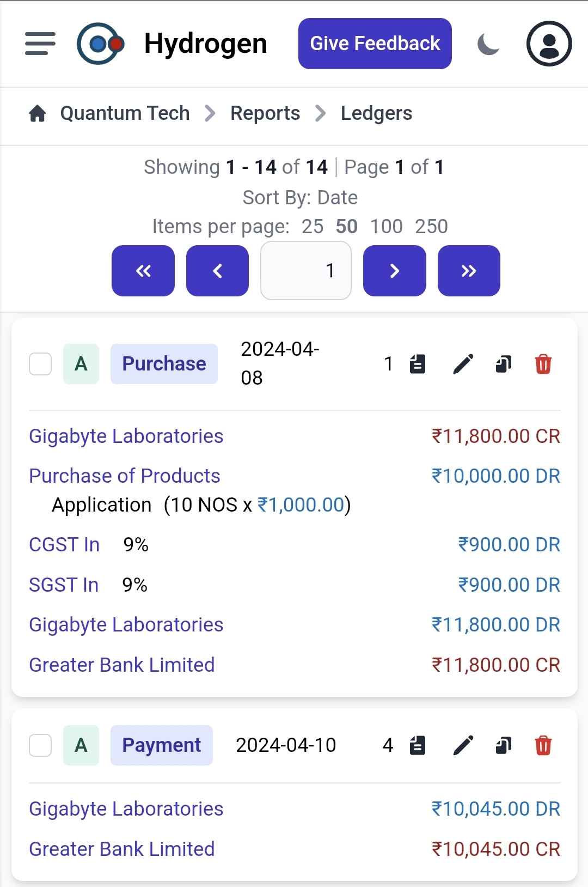Image resolution: width=588 pixels, height=887 pixels.
Task: Jump to the first page
Action: point(143,271)
